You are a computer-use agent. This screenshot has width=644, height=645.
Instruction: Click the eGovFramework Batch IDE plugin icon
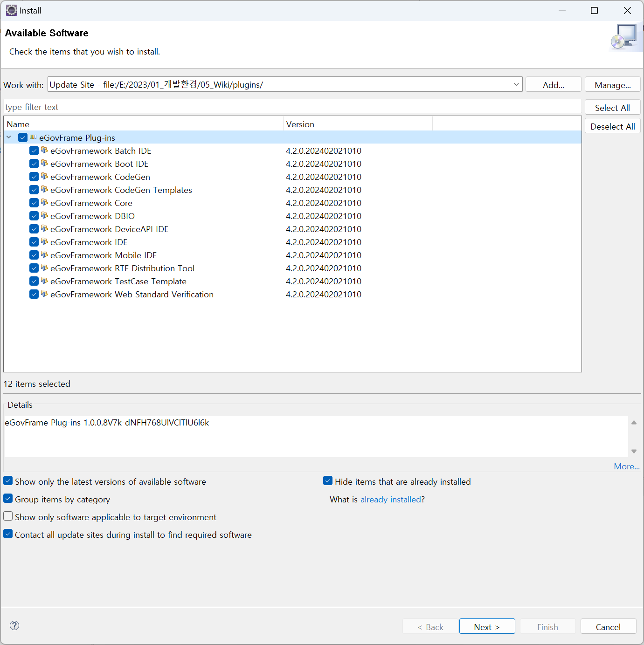44,150
